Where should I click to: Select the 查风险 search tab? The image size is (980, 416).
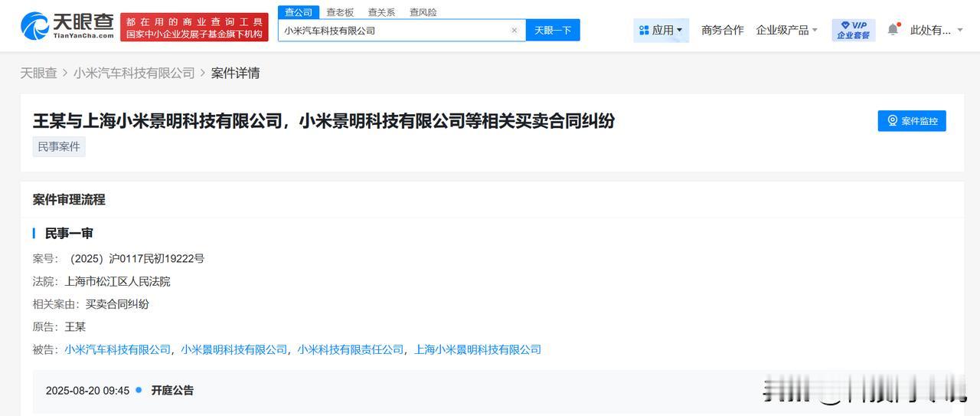(x=423, y=12)
